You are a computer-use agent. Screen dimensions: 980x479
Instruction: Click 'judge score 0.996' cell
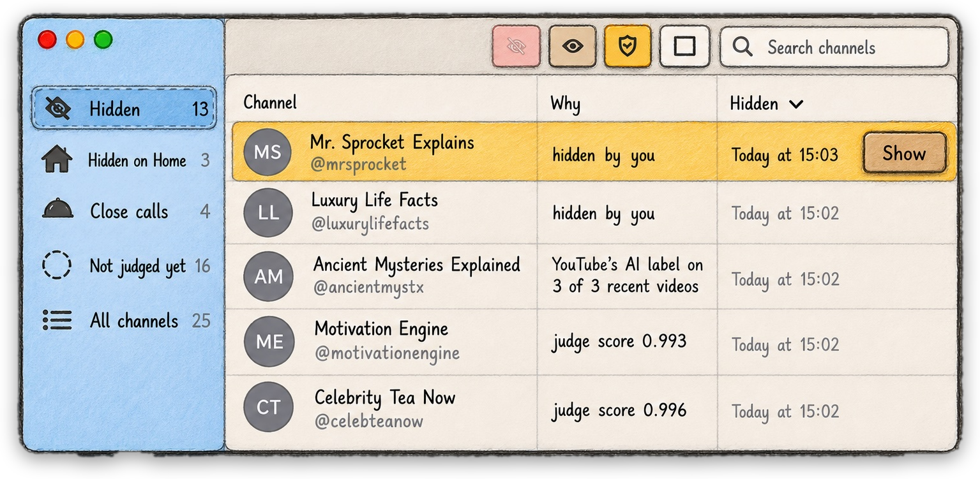coord(619,410)
